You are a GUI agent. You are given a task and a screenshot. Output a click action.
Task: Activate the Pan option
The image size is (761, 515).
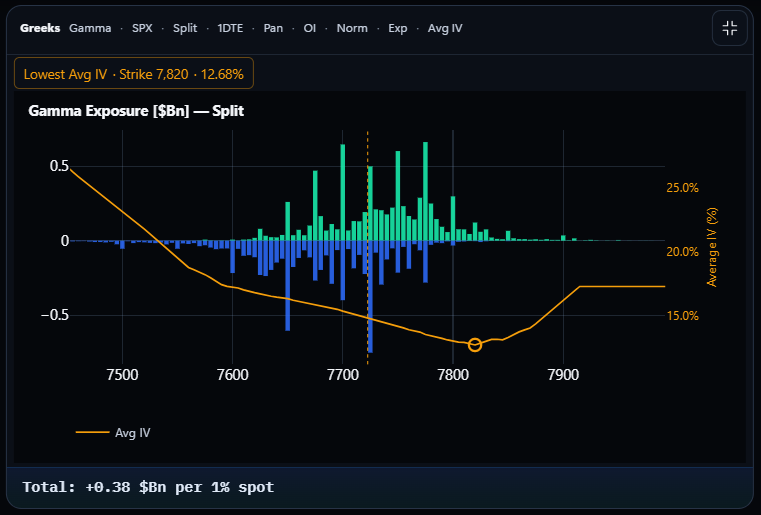(273, 28)
